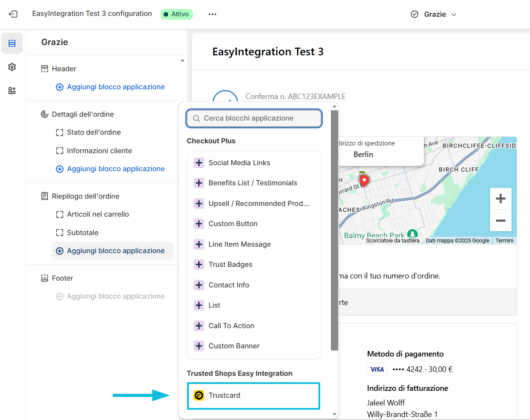Image resolution: width=530 pixels, height=420 pixels.
Task: Click the plus icon beside Call To Action
Action: [199, 326]
